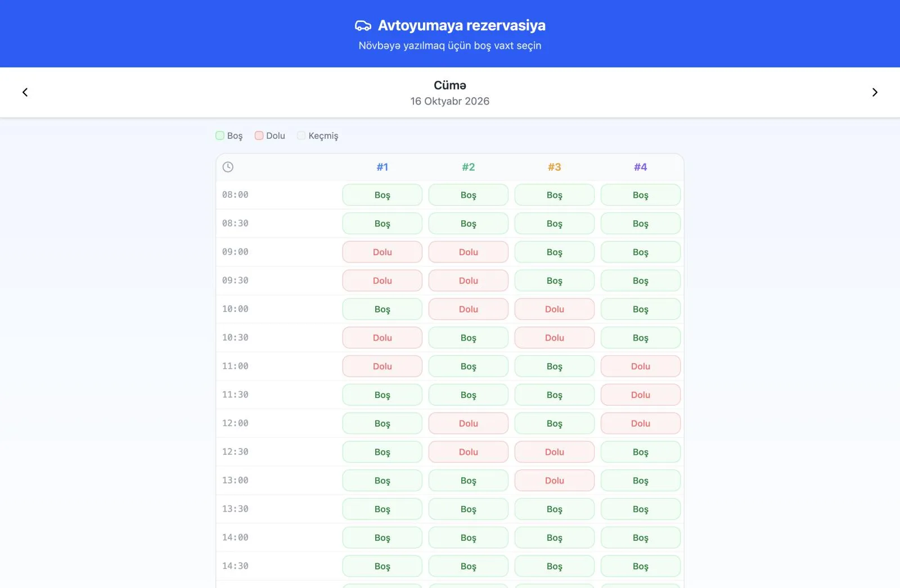Book the 08:00 Boş slot in bay #1
This screenshot has height=588, width=900.
click(382, 195)
